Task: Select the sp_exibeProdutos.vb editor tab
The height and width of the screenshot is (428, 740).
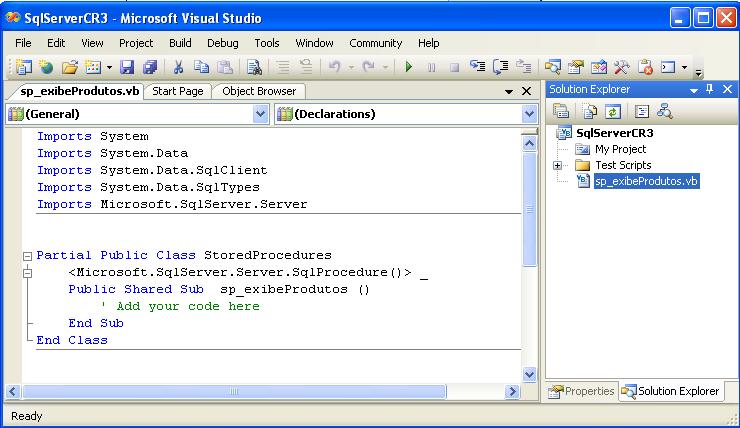Action: pyautogui.click(x=79, y=91)
